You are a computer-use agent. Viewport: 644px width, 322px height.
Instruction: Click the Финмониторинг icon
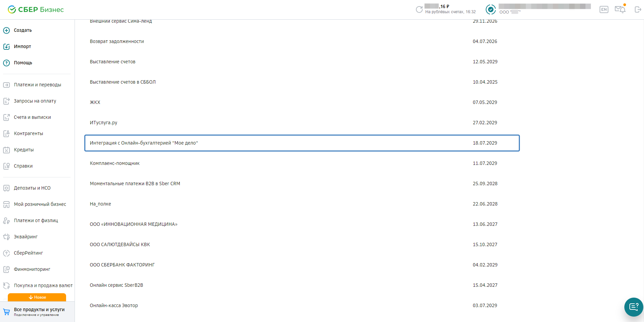[x=6, y=270]
